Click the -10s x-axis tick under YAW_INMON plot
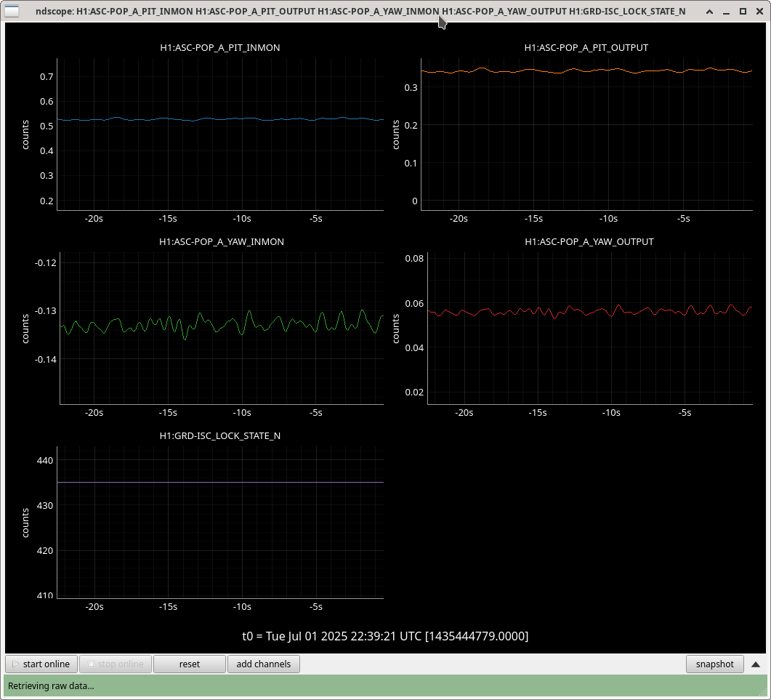Viewport: 771px width, 700px height. pos(242,413)
